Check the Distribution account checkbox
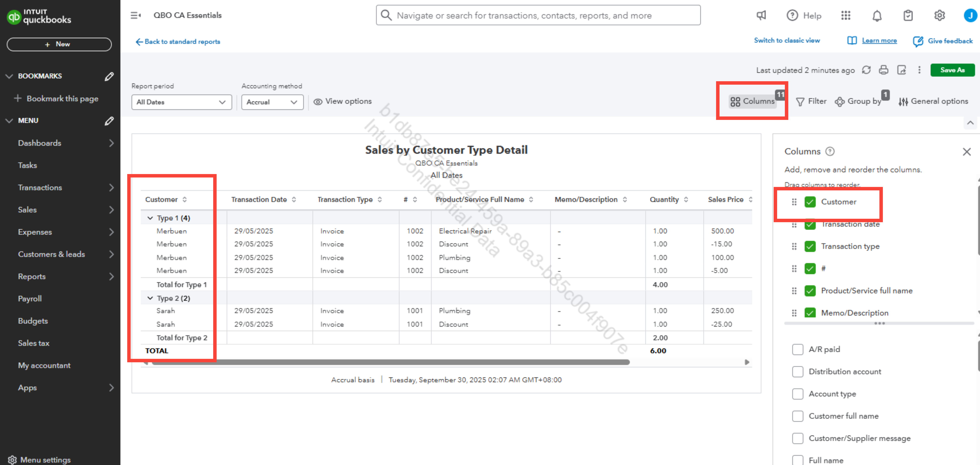Image resolution: width=980 pixels, height=465 pixels. 797,371
